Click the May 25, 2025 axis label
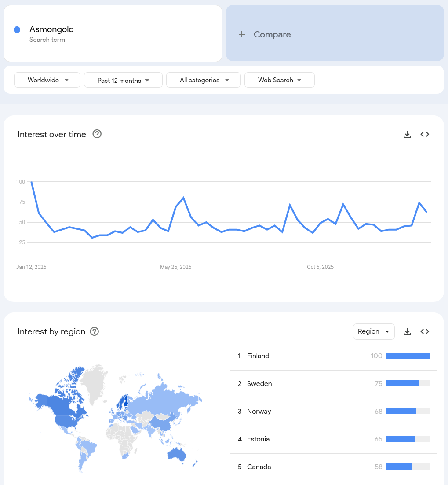The width and height of the screenshot is (448, 485). point(175,267)
